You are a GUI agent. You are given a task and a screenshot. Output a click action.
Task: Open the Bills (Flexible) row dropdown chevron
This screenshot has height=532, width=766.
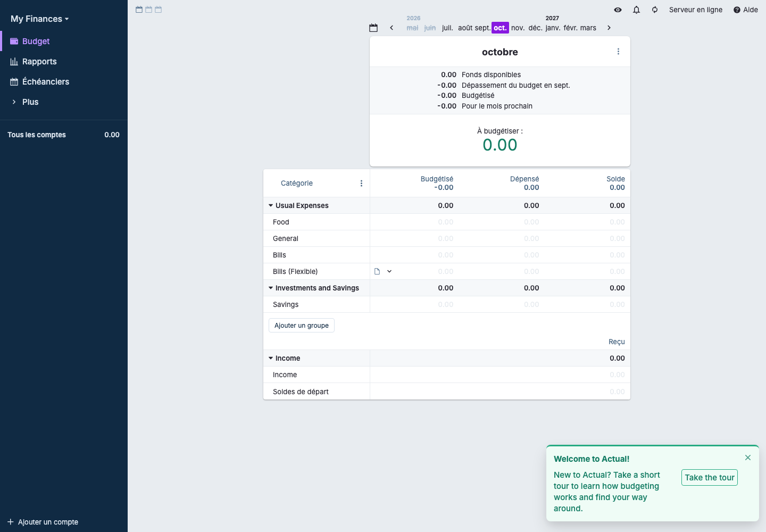[389, 271]
